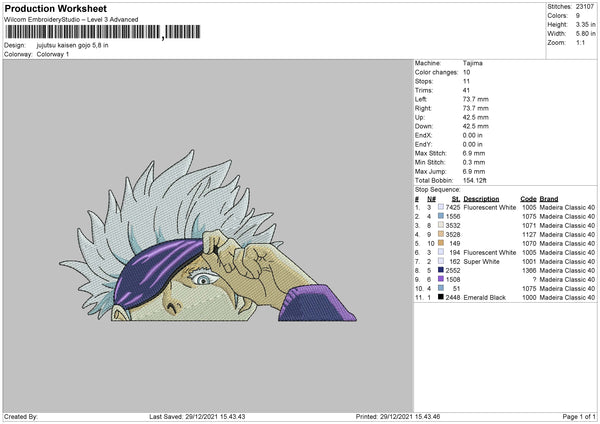Click the embroidered Gojo design preview
This screenshot has width=600, height=424.
click(x=208, y=236)
